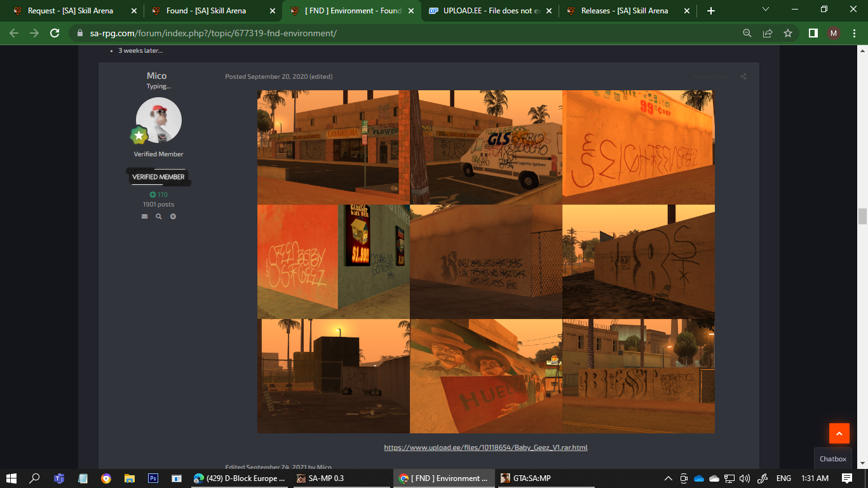Image resolution: width=868 pixels, height=488 pixels.
Task: Open the browser side panel
Action: (x=813, y=33)
